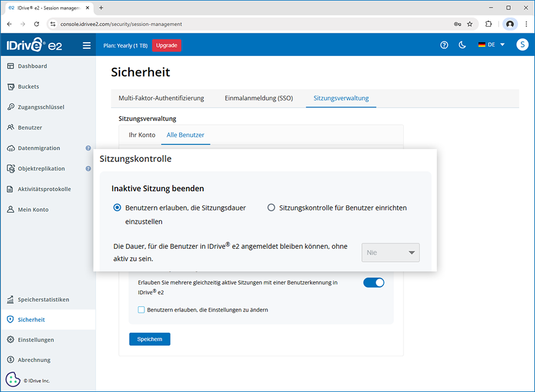
Task: Switch to the 'Ihr Konto' tab
Action: tap(142, 135)
